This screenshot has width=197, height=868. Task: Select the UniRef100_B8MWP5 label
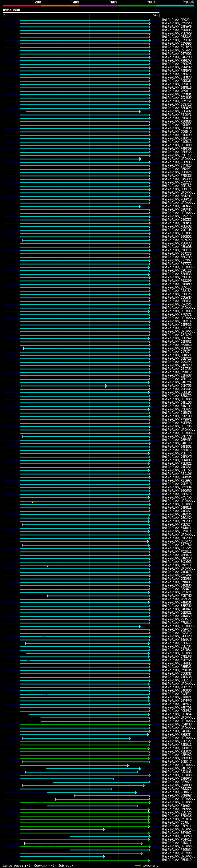(177, 108)
